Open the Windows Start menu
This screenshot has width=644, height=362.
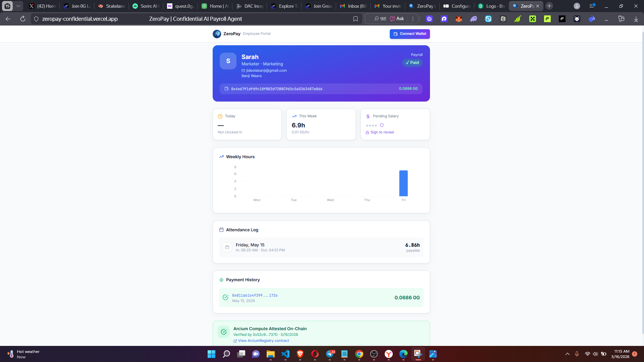(x=211, y=354)
